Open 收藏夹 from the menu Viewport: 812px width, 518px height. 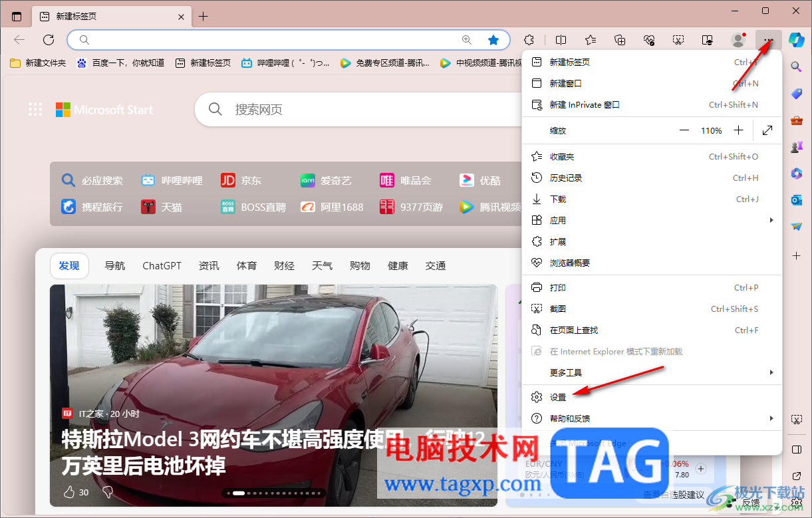coord(652,156)
